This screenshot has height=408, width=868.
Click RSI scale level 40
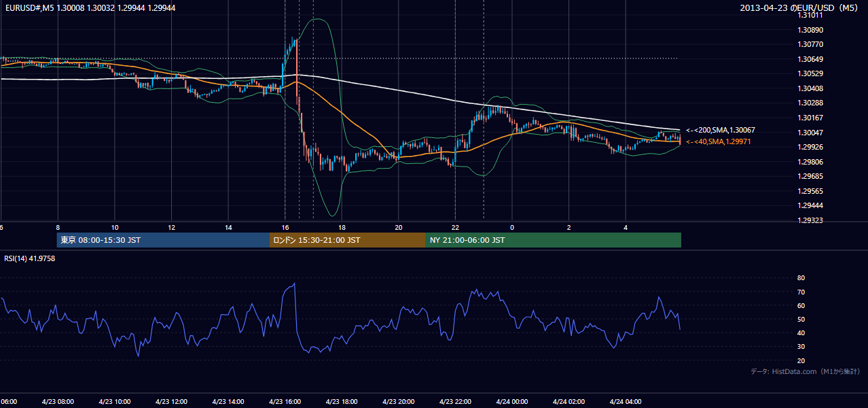(x=801, y=333)
